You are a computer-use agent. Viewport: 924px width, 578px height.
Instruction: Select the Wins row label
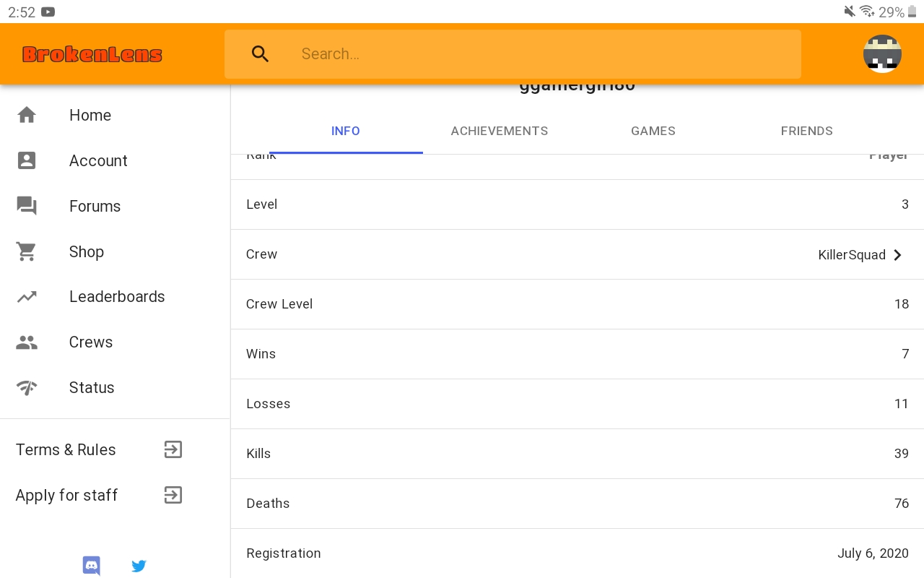261,354
